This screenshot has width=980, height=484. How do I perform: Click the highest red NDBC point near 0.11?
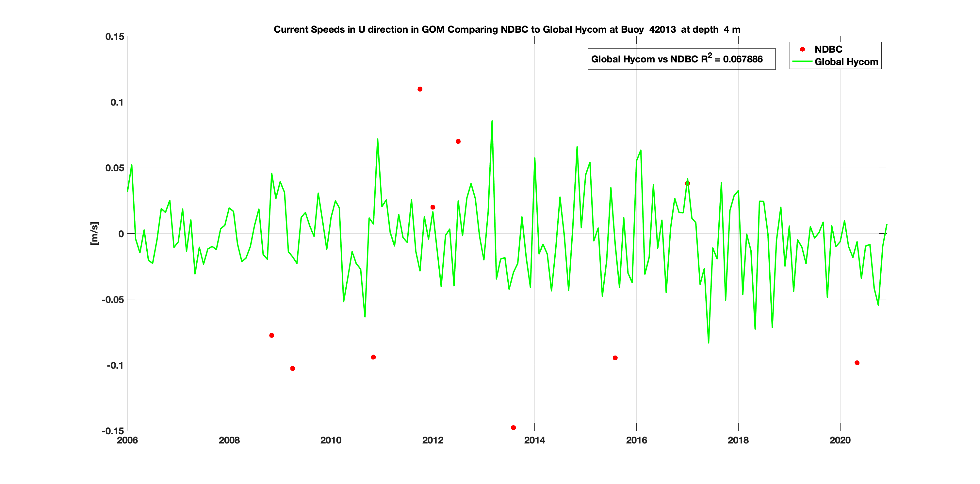[420, 89]
